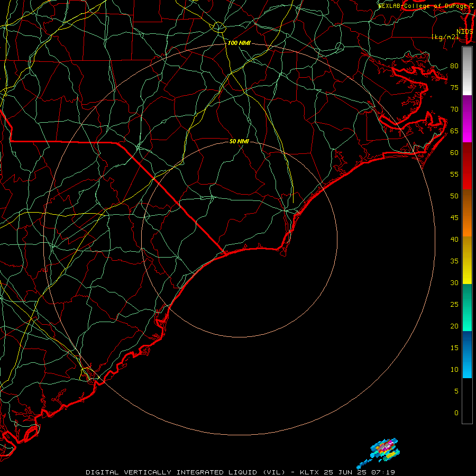Click the 25 value on the color scale
Screen dimensions: 476x476
[454, 304]
